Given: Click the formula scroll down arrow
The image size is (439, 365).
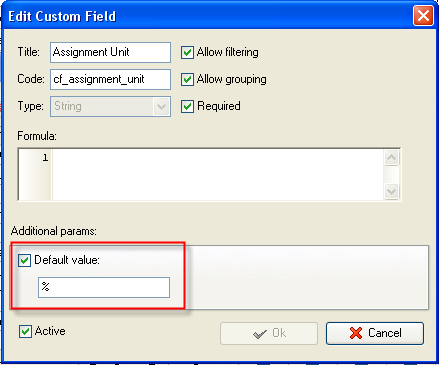Looking at the screenshot, I should click(x=391, y=191).
